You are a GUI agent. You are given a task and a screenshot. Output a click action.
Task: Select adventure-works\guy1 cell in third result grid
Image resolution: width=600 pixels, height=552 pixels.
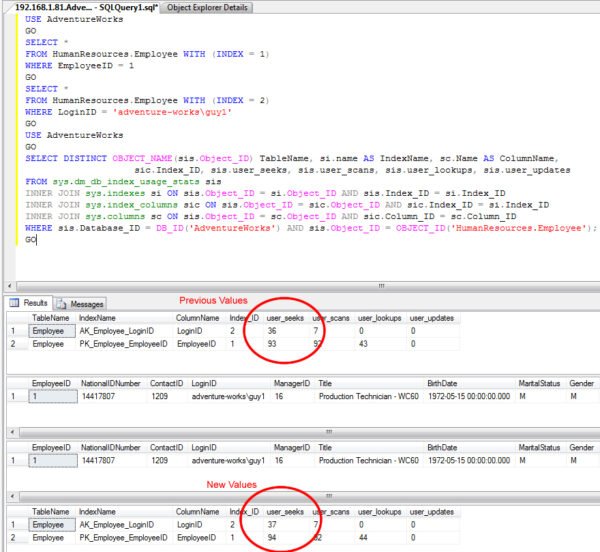228,461
